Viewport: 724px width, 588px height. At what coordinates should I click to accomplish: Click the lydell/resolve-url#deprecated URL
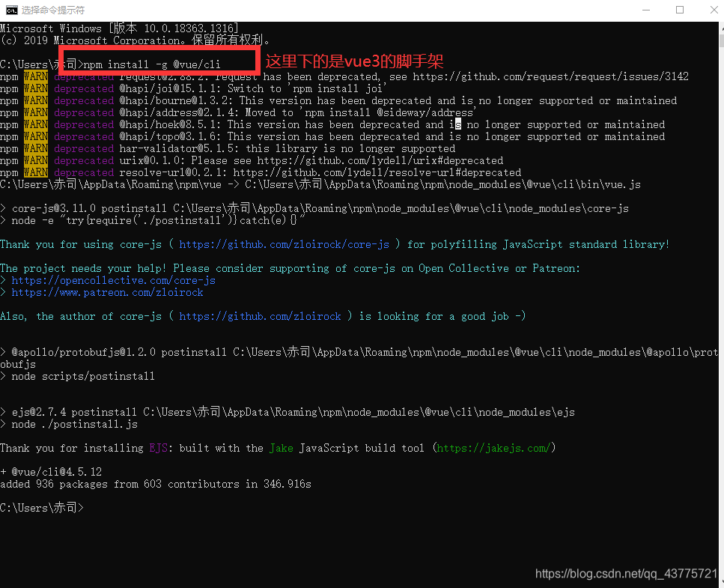tap(377, 173)
